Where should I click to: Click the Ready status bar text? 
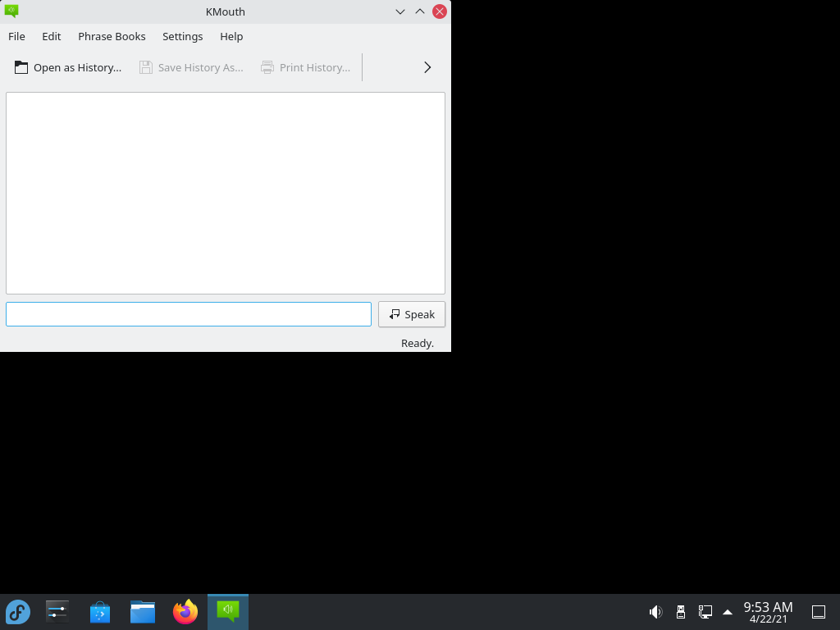click(x=418, y=344)
